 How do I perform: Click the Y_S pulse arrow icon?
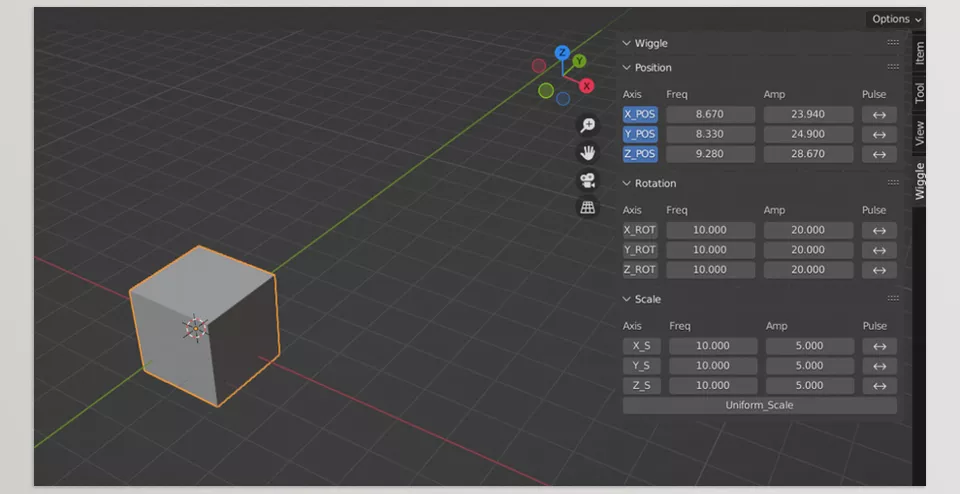(879, 366)
